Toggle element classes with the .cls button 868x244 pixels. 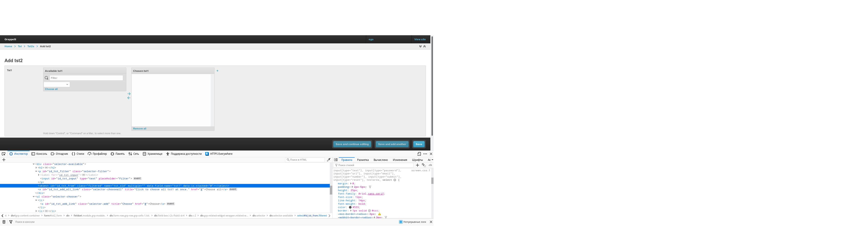(430, 165)
